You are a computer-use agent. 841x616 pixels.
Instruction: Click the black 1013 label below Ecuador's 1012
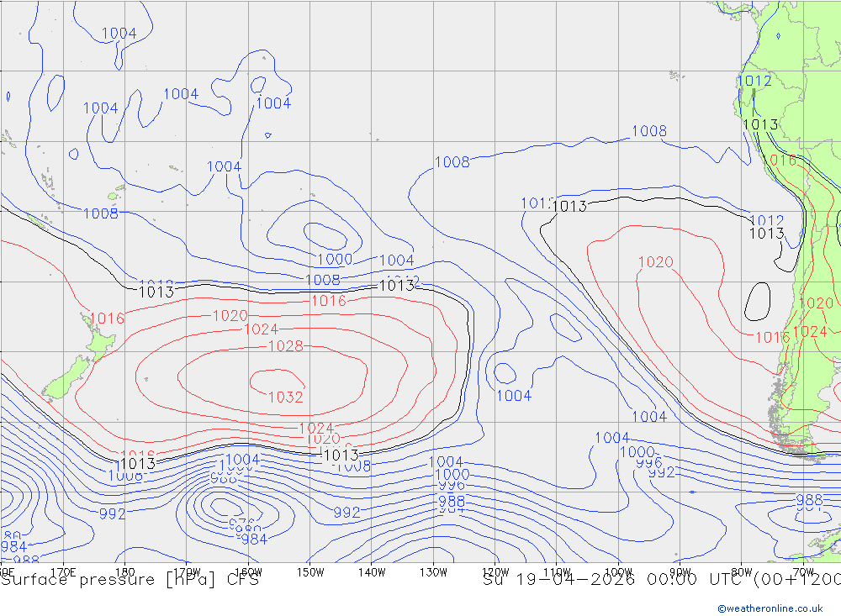pos(760,125)
